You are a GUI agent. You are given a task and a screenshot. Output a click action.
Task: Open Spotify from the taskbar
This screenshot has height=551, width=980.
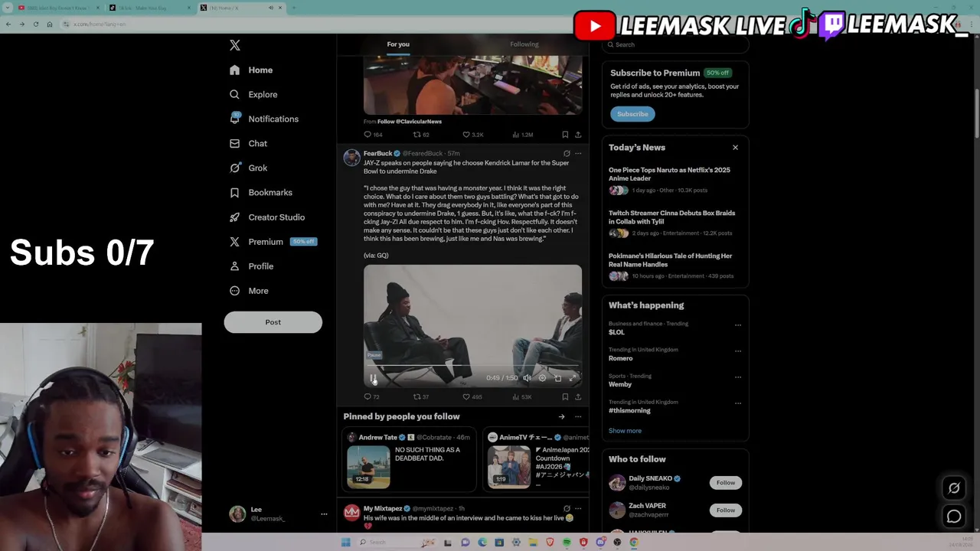point(567,542)
